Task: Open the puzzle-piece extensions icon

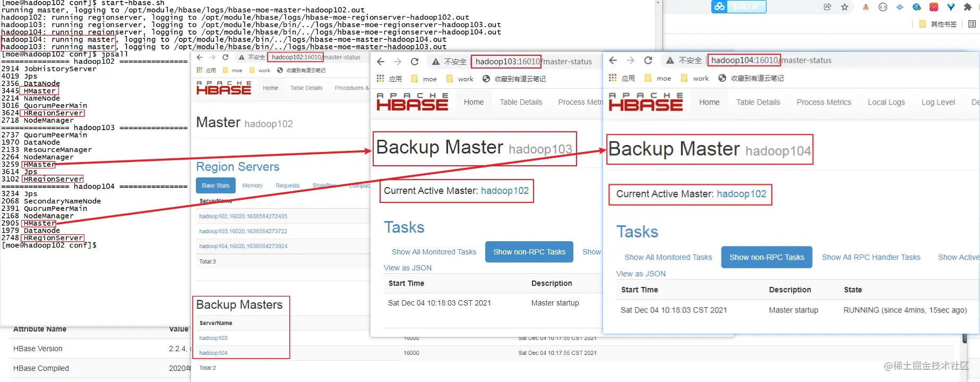Action: [x=968, y=7]
